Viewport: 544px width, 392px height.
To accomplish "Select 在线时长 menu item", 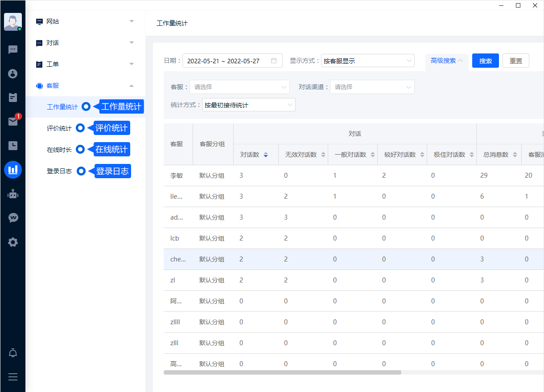I will pos(59,150).
